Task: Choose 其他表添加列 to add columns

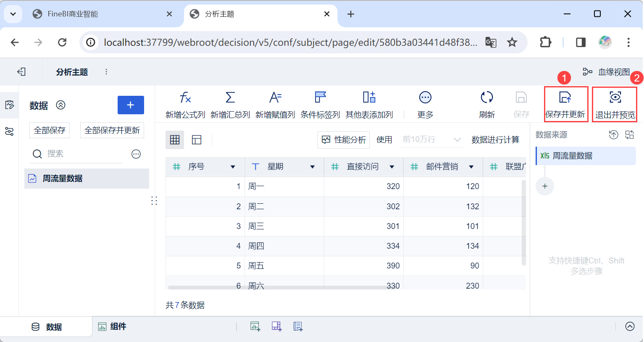Action: [x=369, y=104]
